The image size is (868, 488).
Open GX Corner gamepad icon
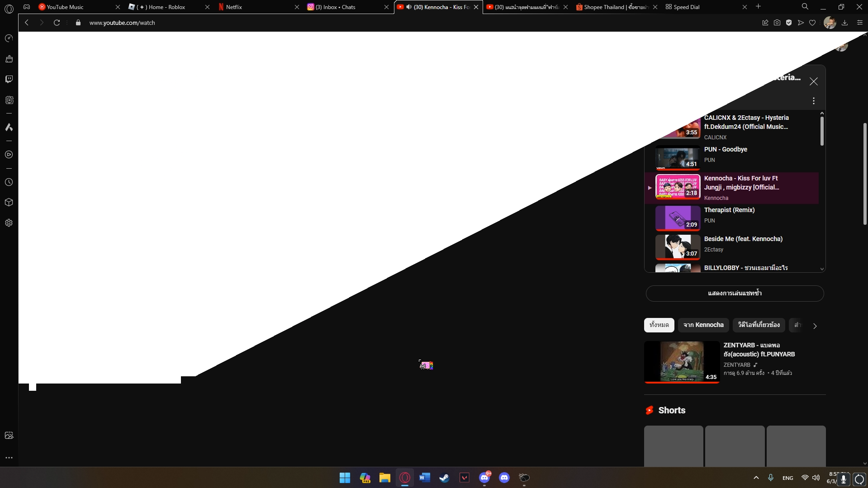point(27,7)
